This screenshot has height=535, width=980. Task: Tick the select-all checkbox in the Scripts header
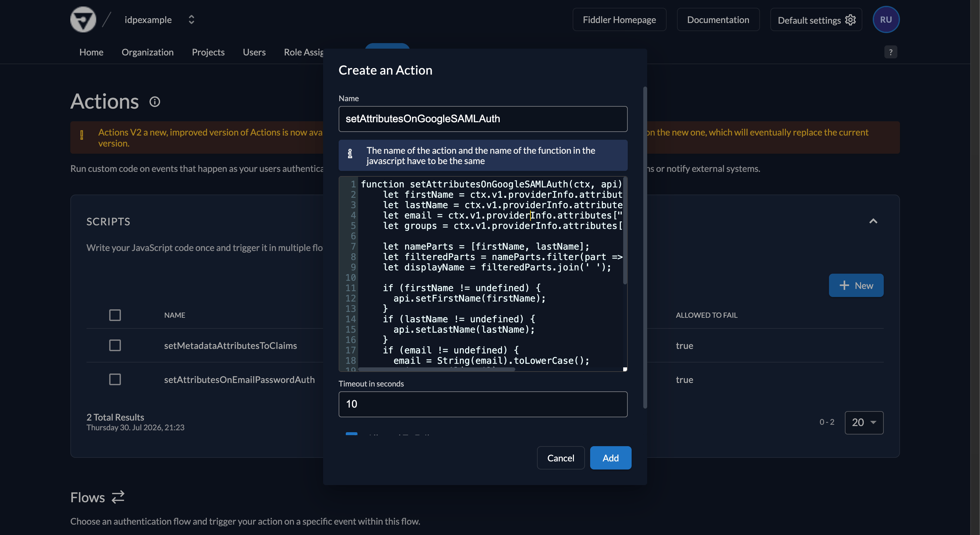(115, 315)
